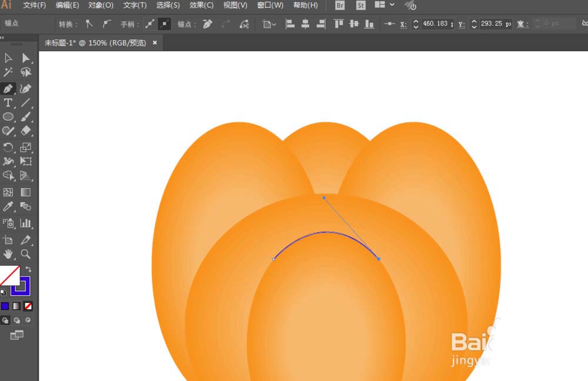Activate the Rotate tool

(8, 147)
